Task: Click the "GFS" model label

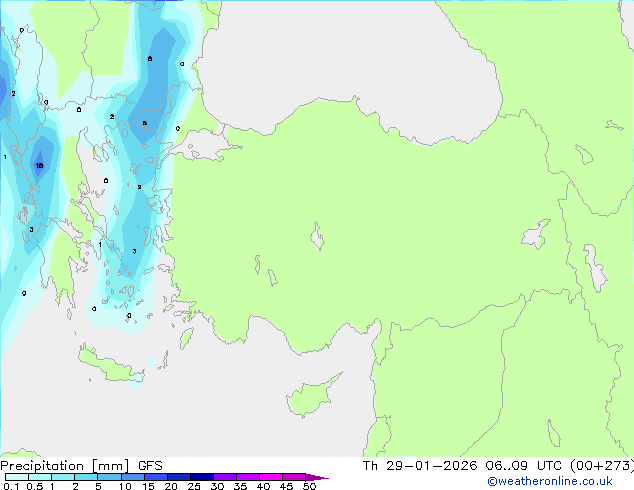Action: coord(150,466)
